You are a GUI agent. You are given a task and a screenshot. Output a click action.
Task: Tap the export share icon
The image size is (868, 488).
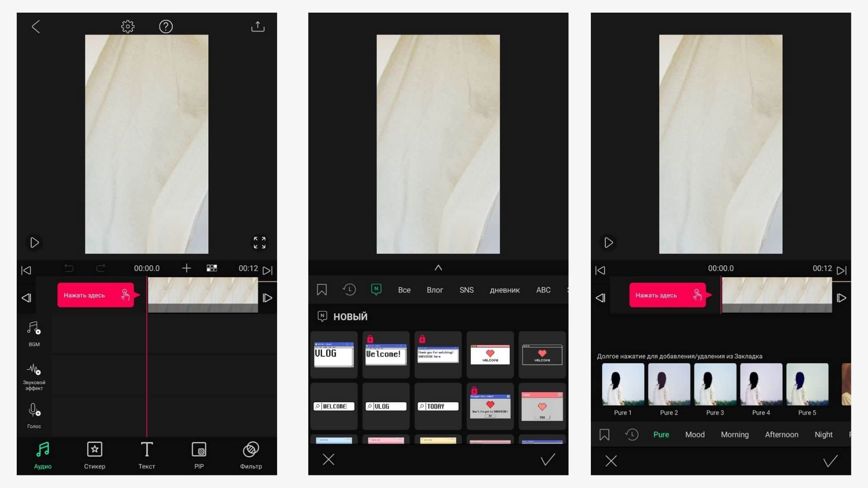coord(258,27)
